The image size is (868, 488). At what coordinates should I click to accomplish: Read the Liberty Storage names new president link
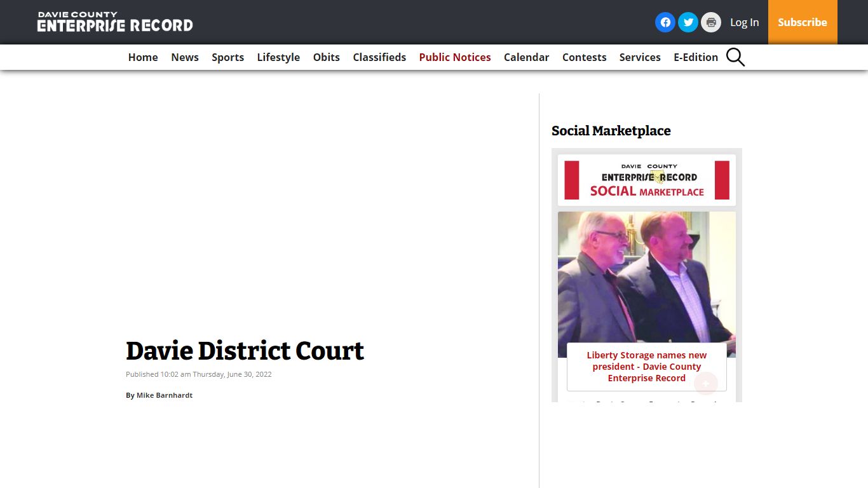[x=647, y=367]
